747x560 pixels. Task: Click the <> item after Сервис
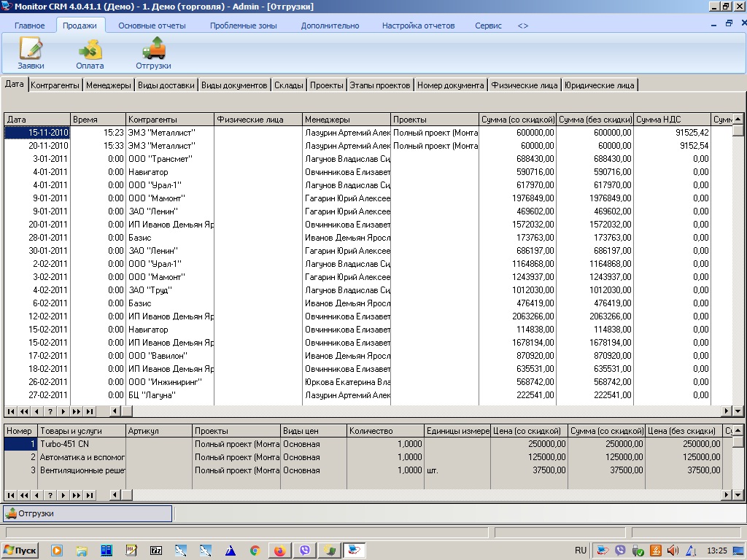point(522,26)
